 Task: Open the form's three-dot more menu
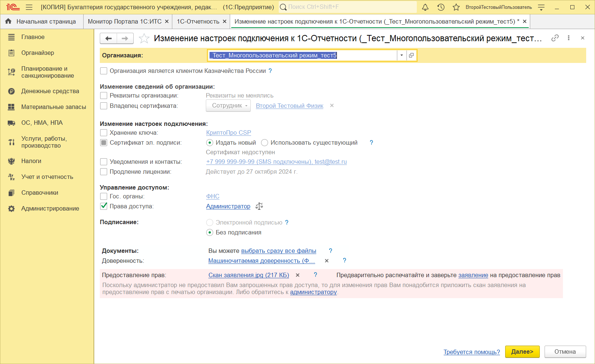coord(568,38)
